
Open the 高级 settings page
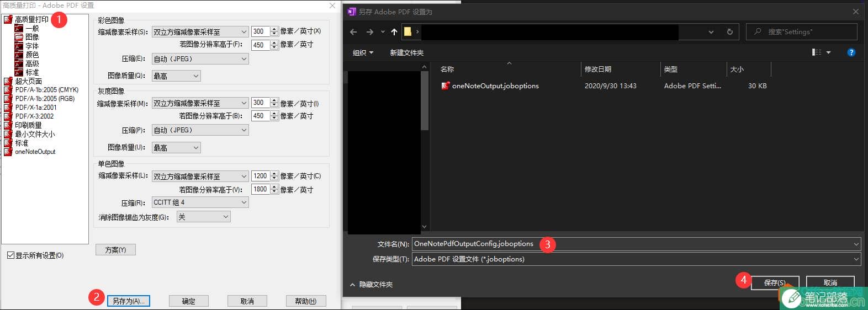32,63
